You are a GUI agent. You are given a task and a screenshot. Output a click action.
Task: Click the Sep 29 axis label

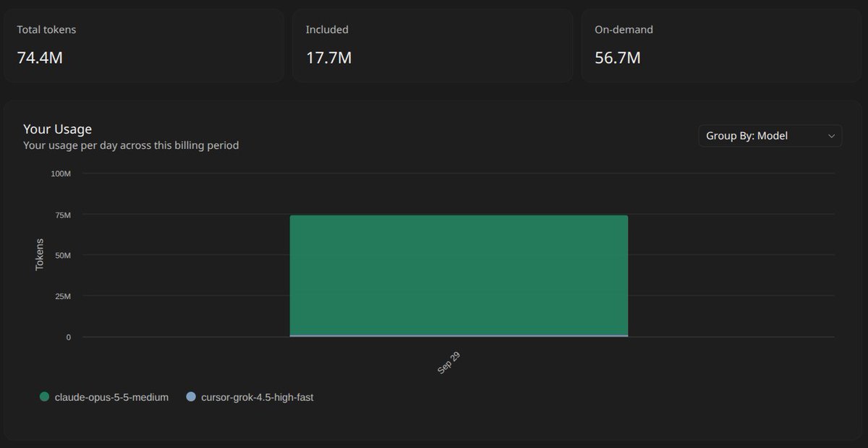click(x=449, y=363)
